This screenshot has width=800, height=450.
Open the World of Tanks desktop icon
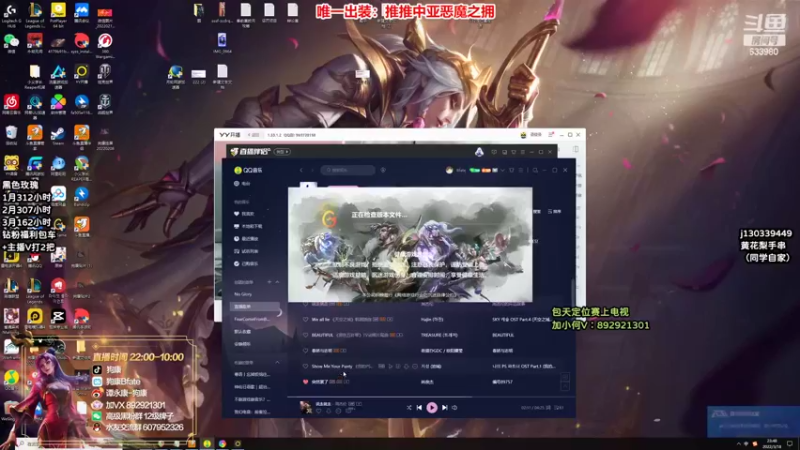pos(105,72)
